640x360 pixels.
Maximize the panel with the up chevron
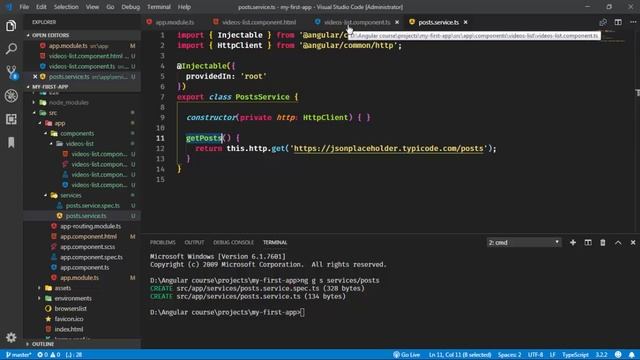click(x=618, y=242)
